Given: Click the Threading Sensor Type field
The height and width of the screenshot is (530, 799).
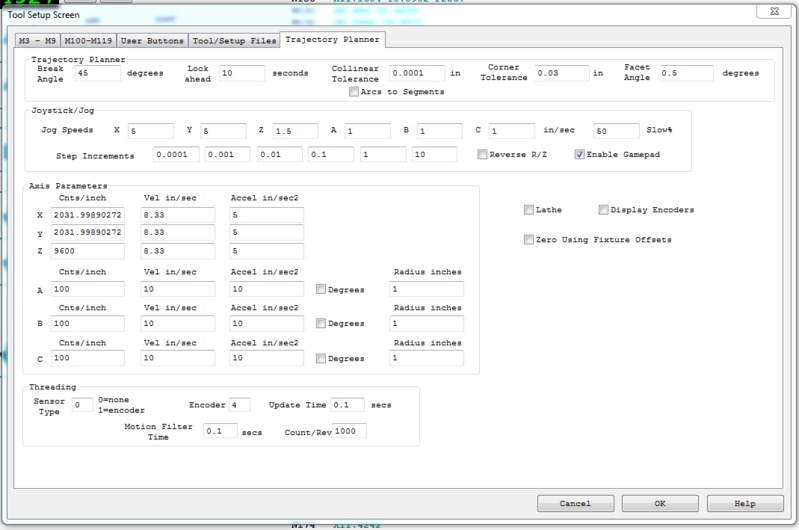Looking at the screenshot, I should tap(82, 405).
